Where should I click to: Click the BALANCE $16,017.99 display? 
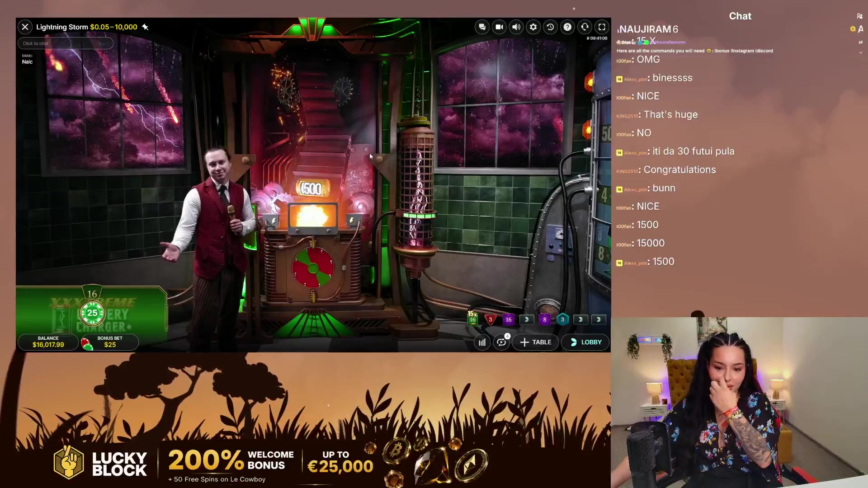coord(48,342)
